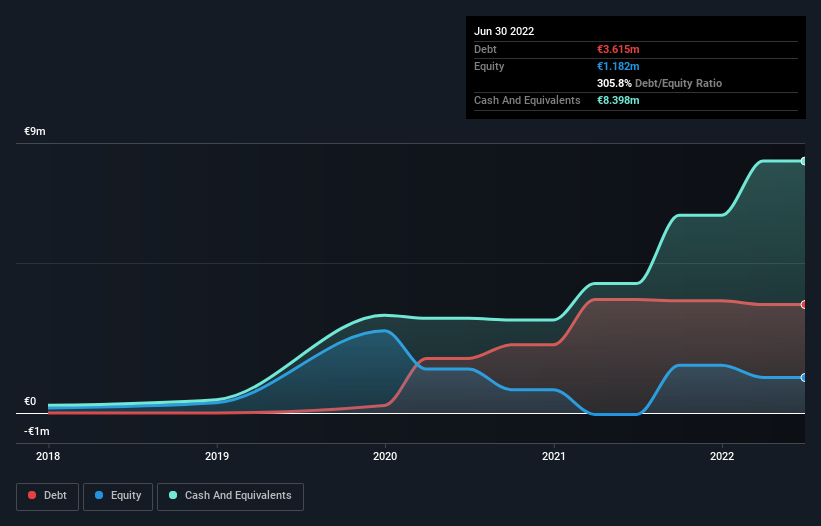The height and width of the screenshot is (526, 821).
Task: Toggle the Equity series legend button
Action: click(x=118, y=496)
